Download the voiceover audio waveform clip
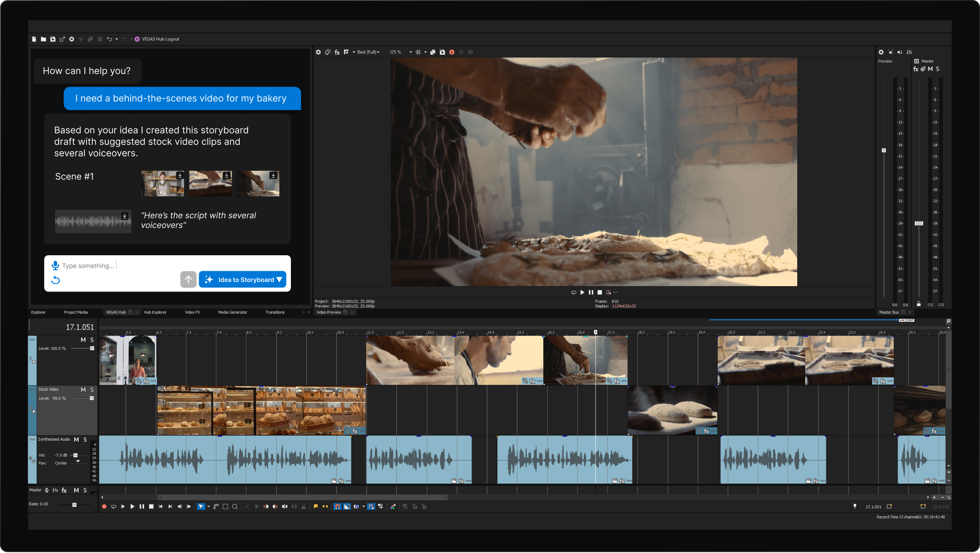980x553 pixels. tap(125, 216)
